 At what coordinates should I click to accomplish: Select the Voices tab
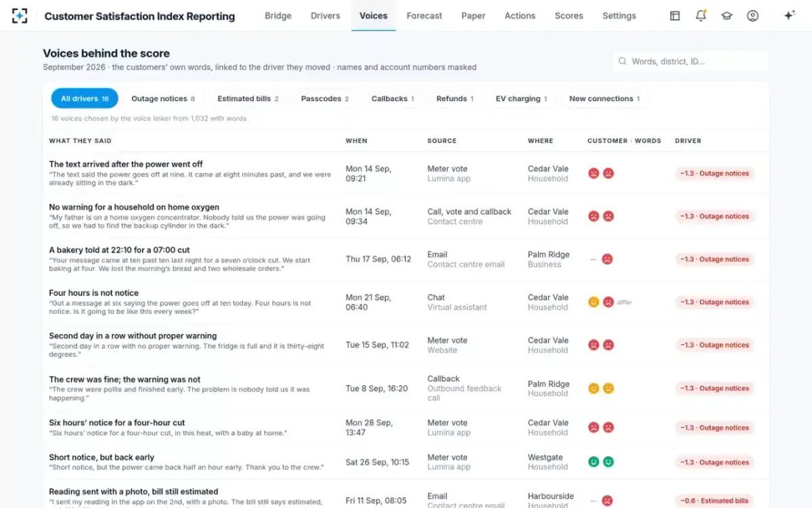[374, 16]
